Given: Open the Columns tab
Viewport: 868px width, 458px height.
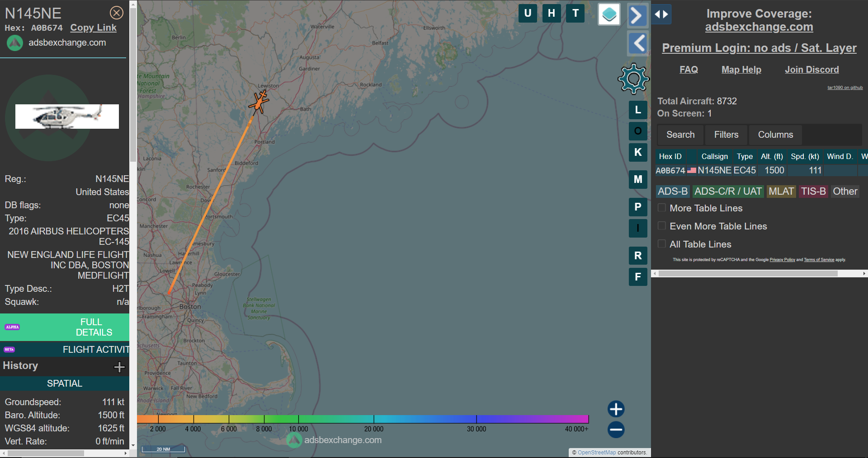Looking at the screenshot, I should (775, 135).
